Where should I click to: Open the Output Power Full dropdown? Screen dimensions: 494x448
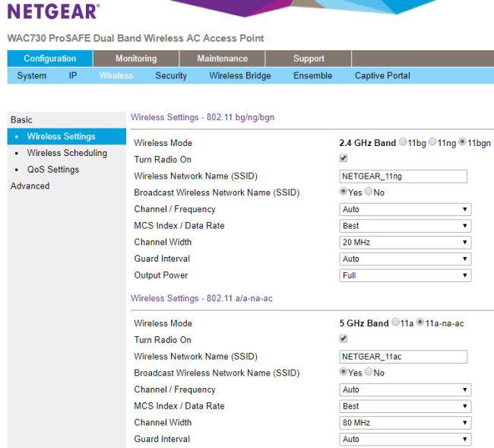pos(405,275)
